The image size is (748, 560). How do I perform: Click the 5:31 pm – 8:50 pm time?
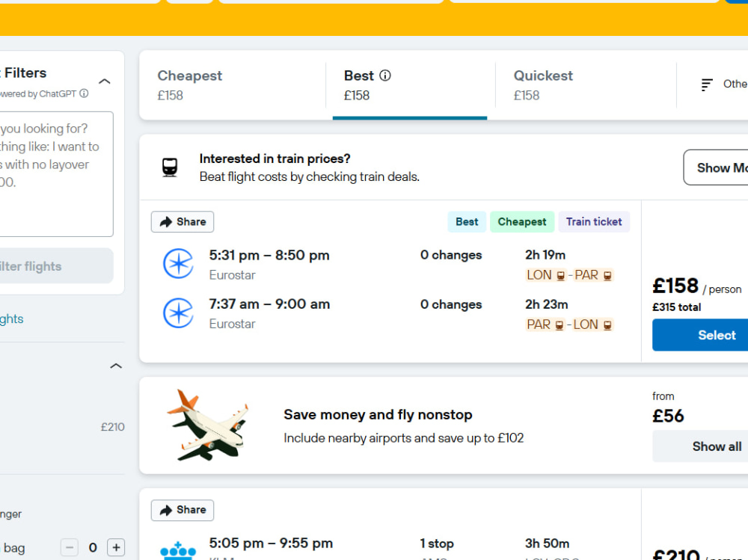269,255
